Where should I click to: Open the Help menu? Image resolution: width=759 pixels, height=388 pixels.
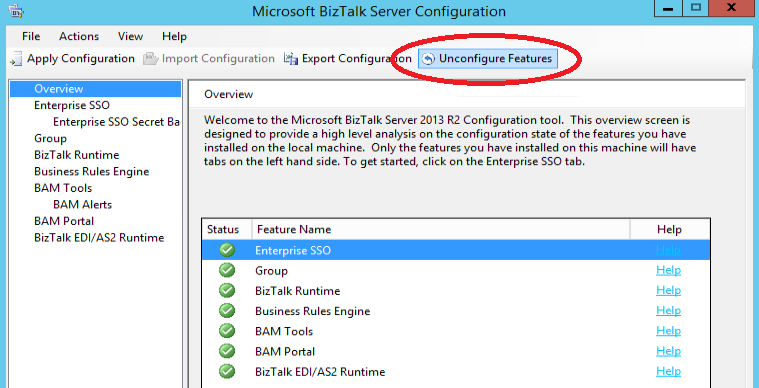(x=174, y=36)
